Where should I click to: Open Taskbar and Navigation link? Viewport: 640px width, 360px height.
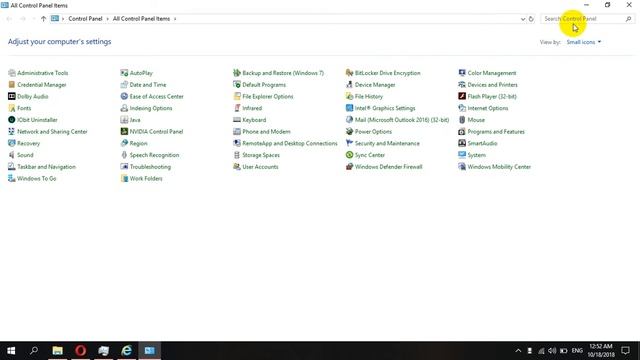47,167
